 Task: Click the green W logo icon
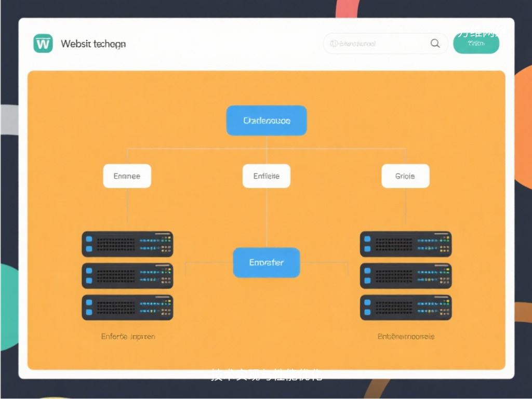(43, 44)
